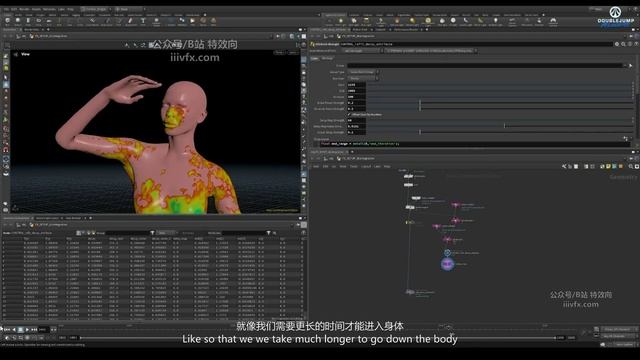640x360 pixels.
Task: Click the spreadsheet Attributes filter funnel icon
Action: tap(268, 233)
